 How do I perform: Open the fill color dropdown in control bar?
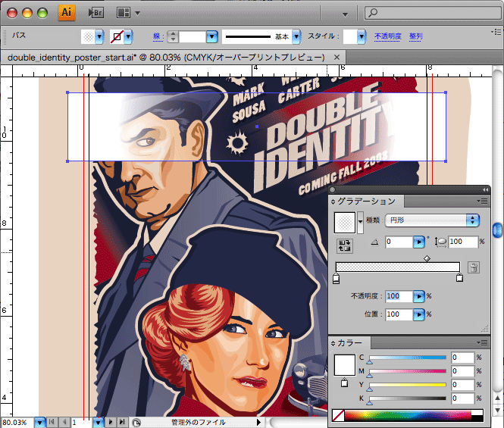[99, 36]
